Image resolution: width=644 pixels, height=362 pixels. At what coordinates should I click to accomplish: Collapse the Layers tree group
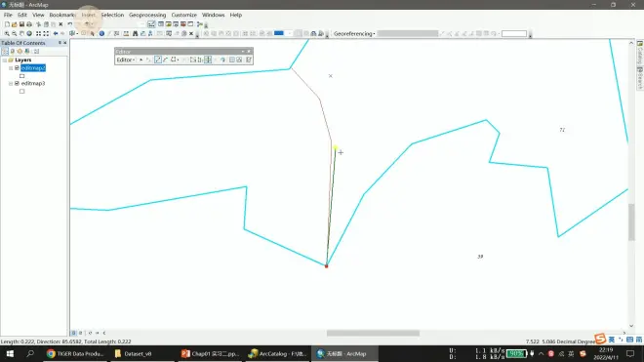coord(5,60)
